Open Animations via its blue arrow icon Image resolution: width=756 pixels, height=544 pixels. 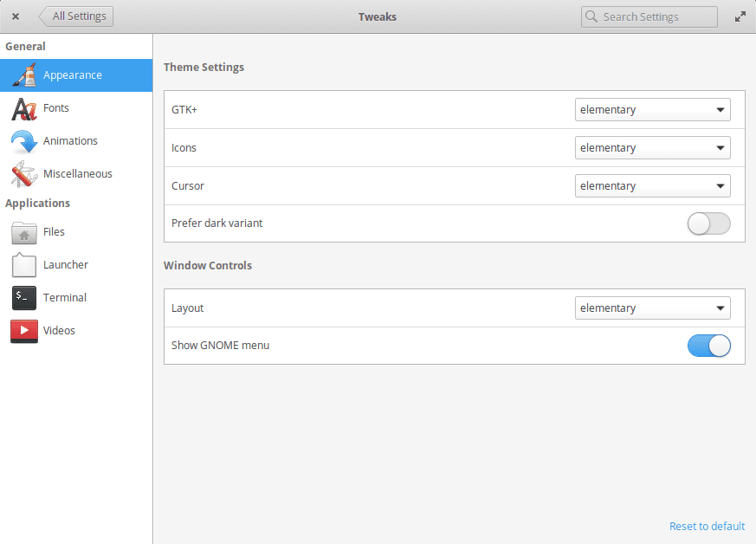(23, 141)
